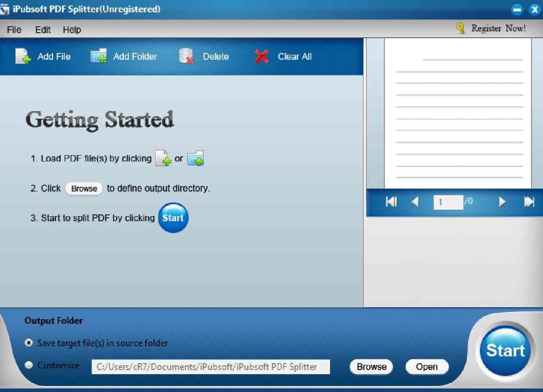Go to last page in preview

pyautogui.click(x=529, y=202)
